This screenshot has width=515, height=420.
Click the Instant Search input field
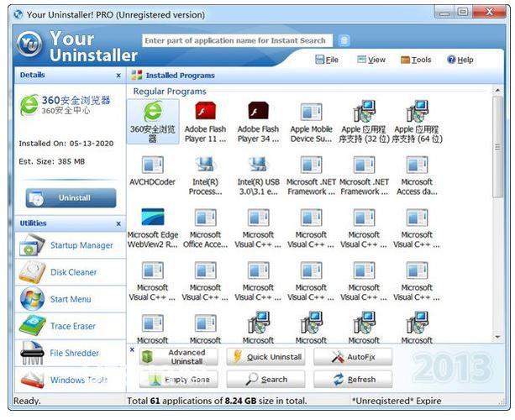point(237,40)
